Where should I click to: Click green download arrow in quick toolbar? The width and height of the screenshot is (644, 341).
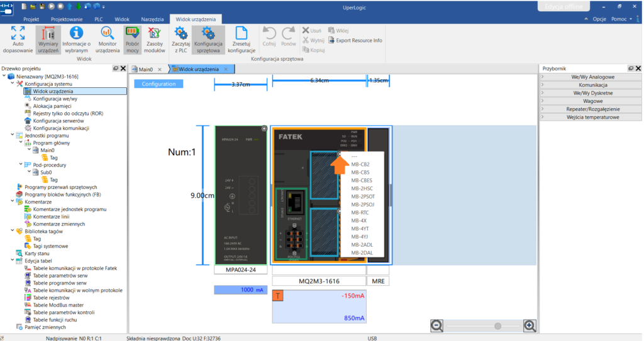(78, 6)
